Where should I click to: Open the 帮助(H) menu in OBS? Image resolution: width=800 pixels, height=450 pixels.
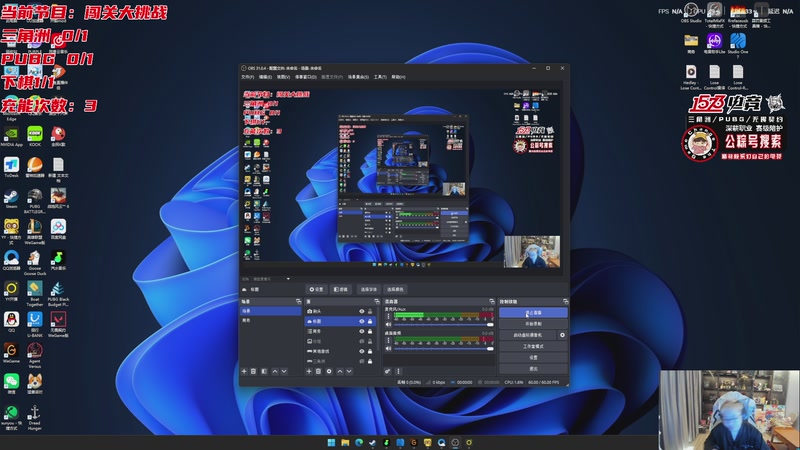398,77
